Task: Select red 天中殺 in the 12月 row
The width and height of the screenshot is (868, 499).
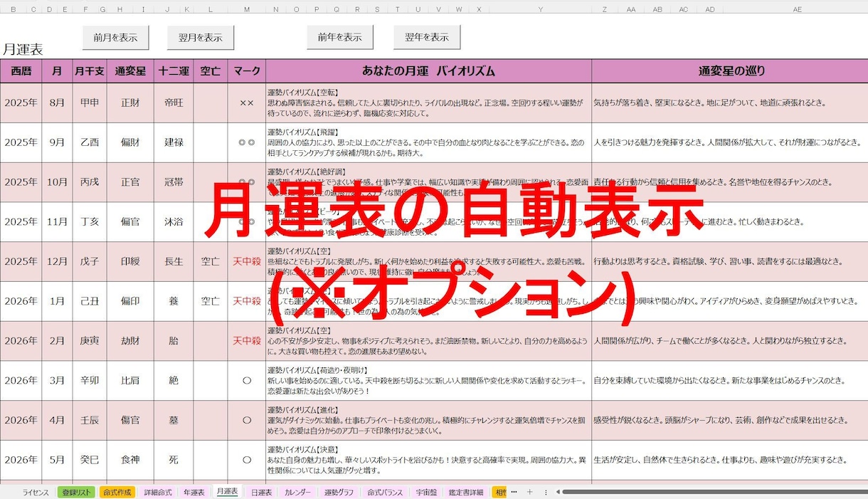Action: click(247, 261)
